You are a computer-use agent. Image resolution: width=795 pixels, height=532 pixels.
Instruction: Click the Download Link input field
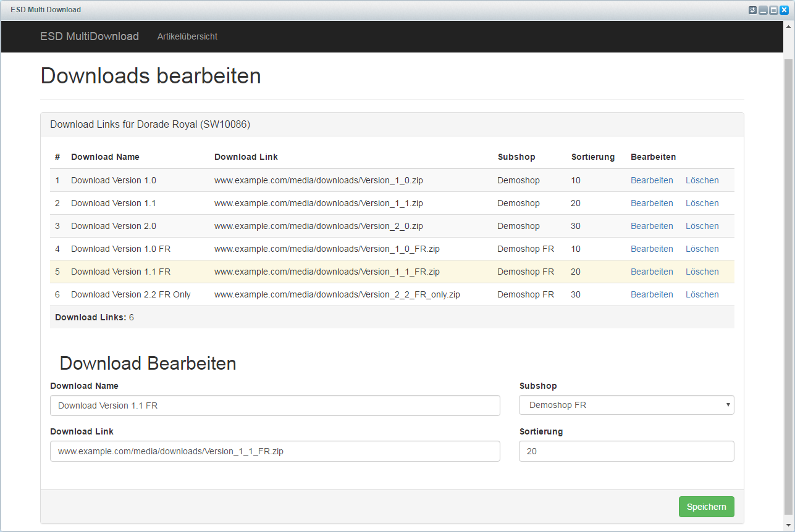pyautogui.click(x=275, y=451)
